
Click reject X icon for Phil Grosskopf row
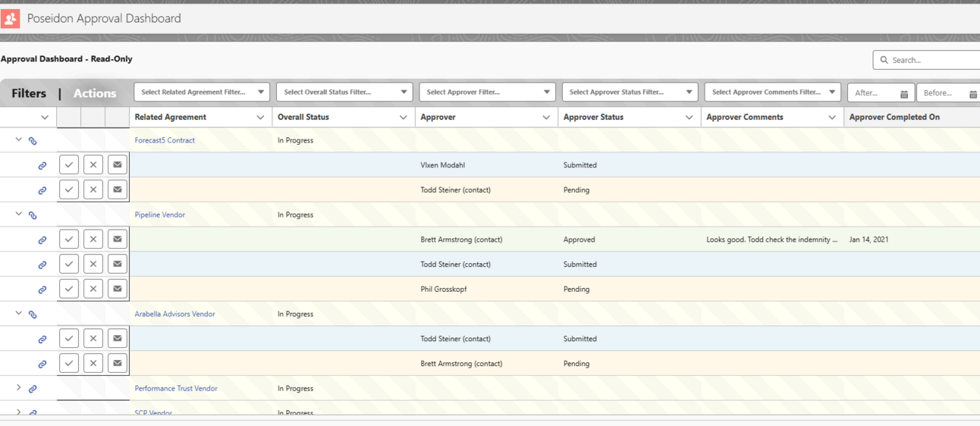(93, 289)
